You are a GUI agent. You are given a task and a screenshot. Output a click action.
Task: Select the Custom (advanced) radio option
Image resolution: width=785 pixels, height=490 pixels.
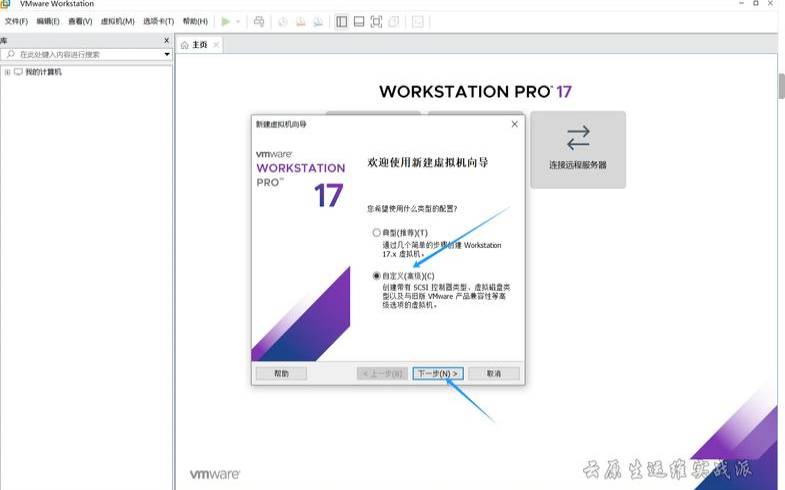click(377, 275)
